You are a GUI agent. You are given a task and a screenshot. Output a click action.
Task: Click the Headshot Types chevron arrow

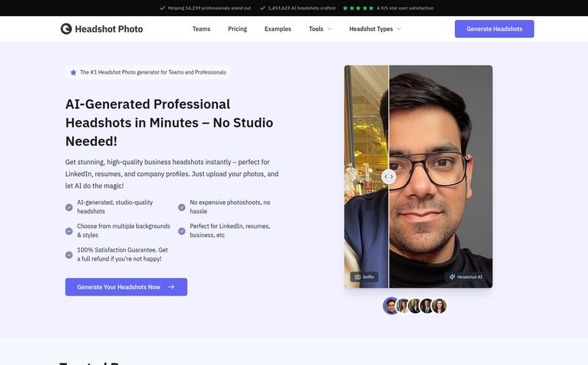[398, 29]
